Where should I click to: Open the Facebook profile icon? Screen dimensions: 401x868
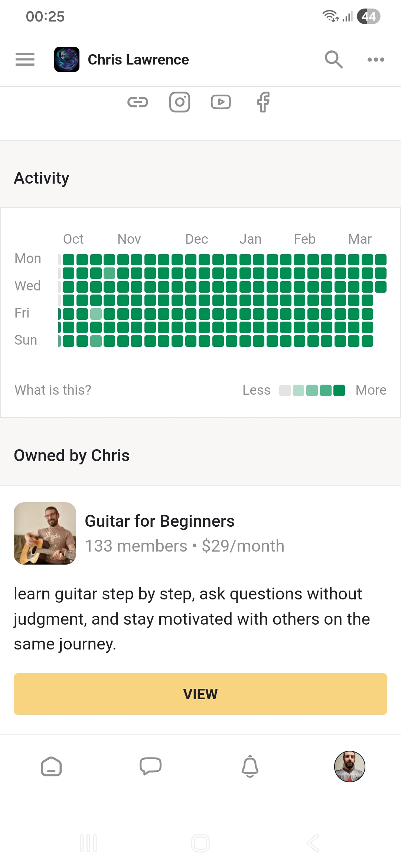coord(263,102)
